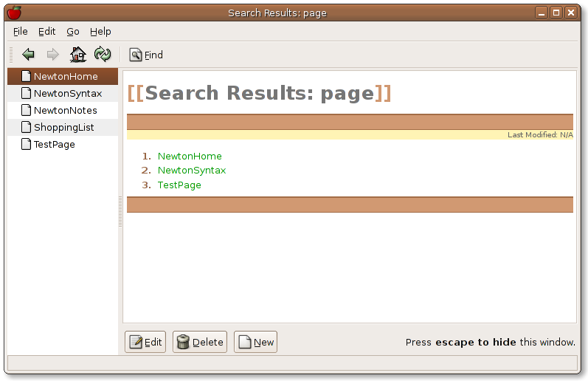Click the page icon beside NewtonSyntax

[26, 93]
